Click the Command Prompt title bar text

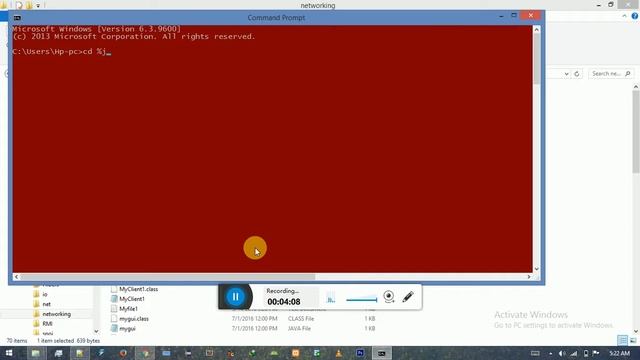276,18
